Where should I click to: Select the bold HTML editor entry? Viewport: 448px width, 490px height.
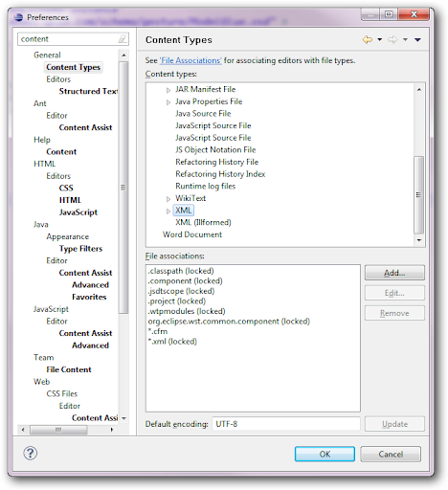click(70, 200)
